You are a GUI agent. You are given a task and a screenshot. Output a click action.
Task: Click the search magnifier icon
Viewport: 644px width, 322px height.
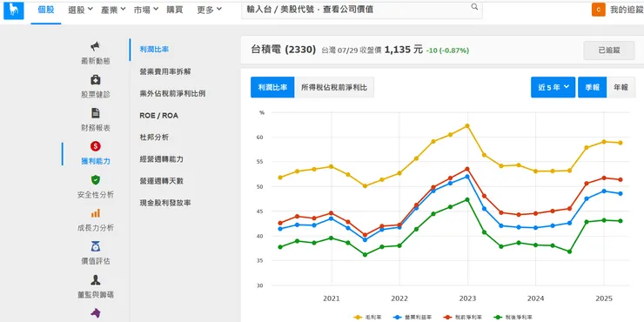click(474, 7)
